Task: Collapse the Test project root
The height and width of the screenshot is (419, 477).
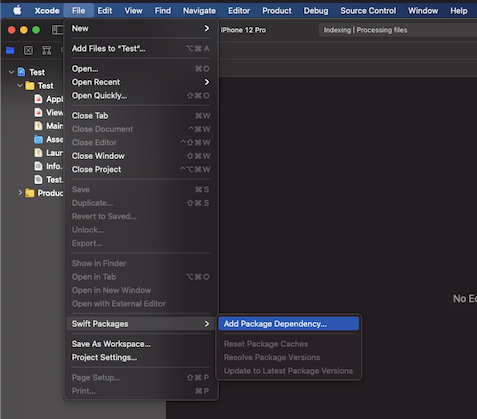Action: point(11,72)
